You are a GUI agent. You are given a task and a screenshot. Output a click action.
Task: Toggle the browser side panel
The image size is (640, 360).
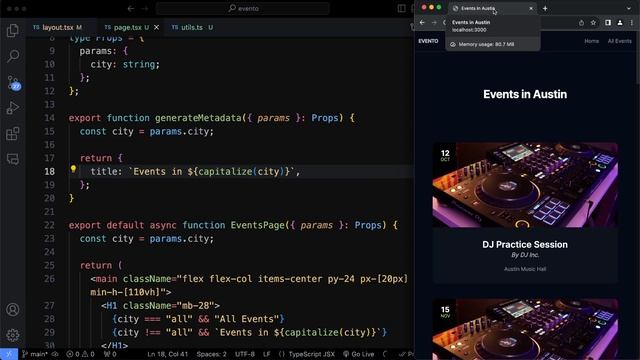(608, 22)
